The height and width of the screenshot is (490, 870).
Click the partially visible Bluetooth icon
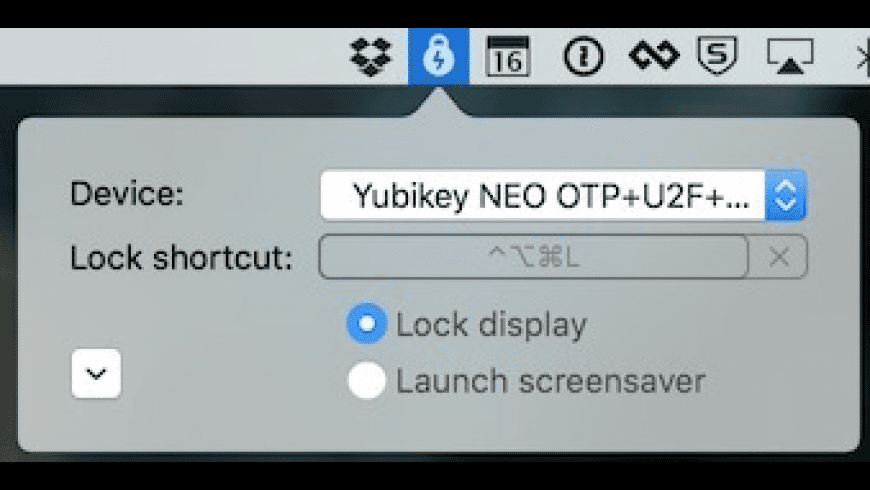(863, 58)
